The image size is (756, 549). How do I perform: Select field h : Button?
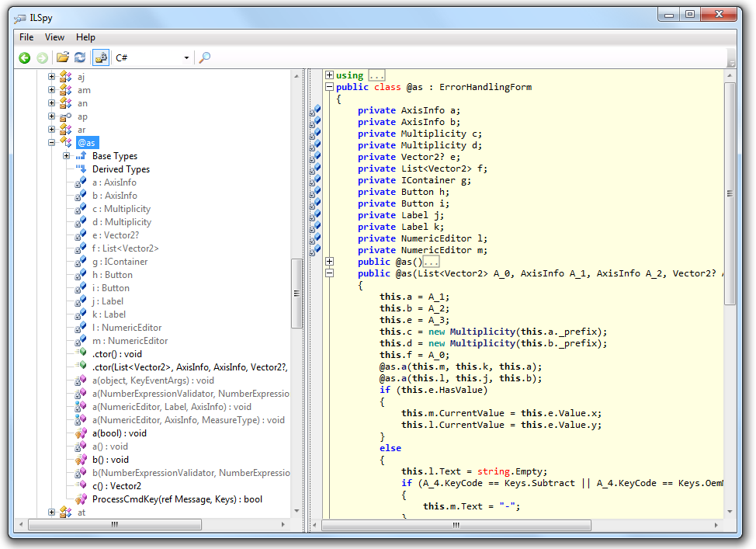pyautogui.click(x=113, y=275)
